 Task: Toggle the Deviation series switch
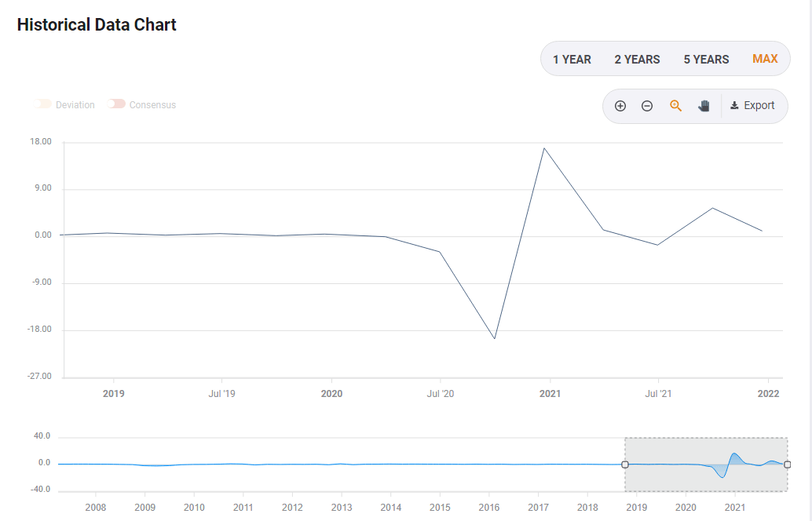pos(42,104)
